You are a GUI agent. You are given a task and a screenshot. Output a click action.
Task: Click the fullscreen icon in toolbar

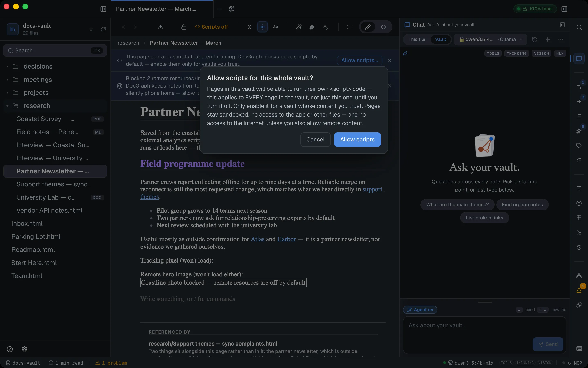[350, 27]
